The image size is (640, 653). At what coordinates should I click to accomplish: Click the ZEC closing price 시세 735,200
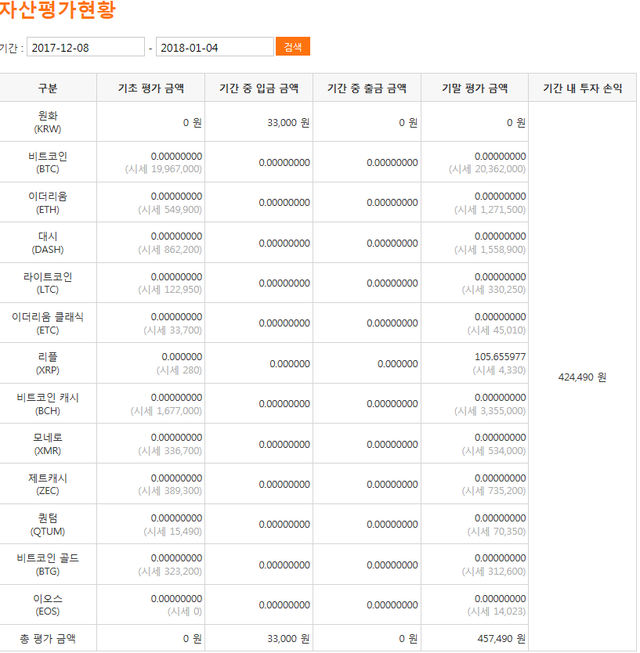pyautogui.click(x=493, y=491)
